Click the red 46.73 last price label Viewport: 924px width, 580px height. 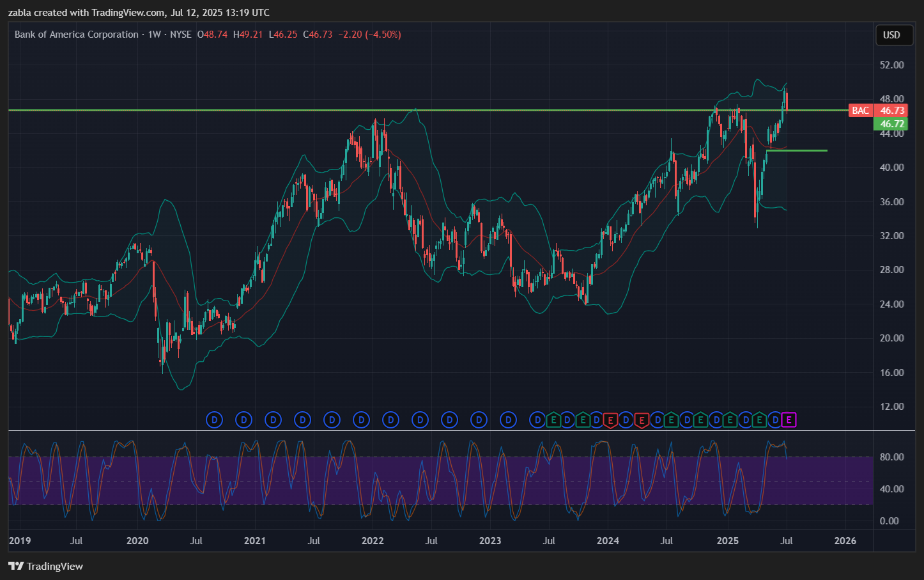[x=891, y=111]
